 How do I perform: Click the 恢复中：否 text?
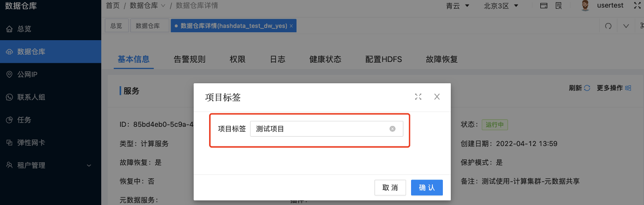point(137,181)
